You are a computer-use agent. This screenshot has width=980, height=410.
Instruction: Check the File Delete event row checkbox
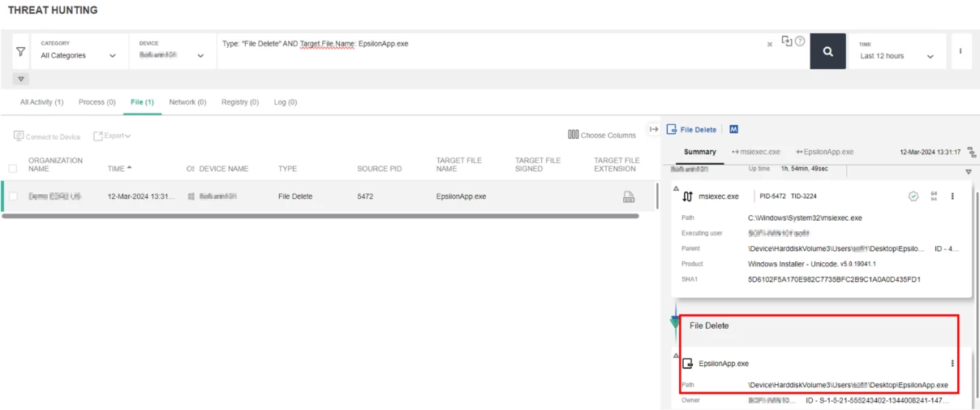(13, 196)
